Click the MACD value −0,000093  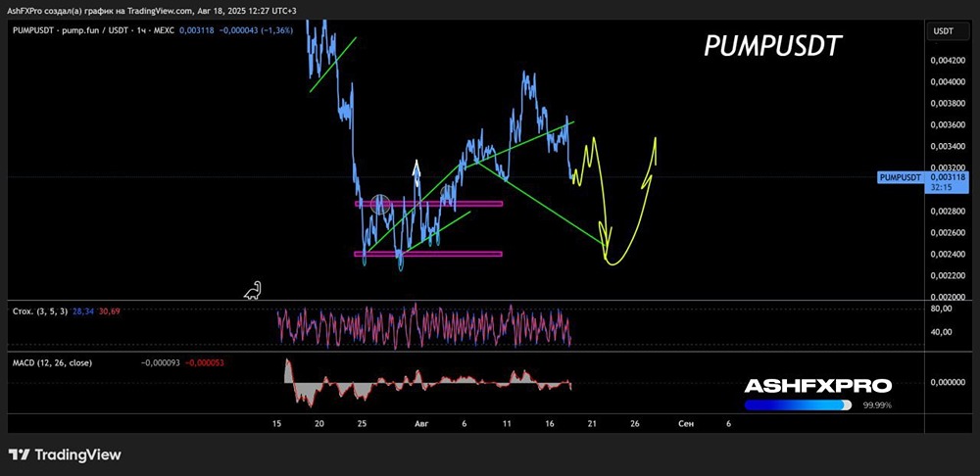pyautogui.click(x=160, y=362)
